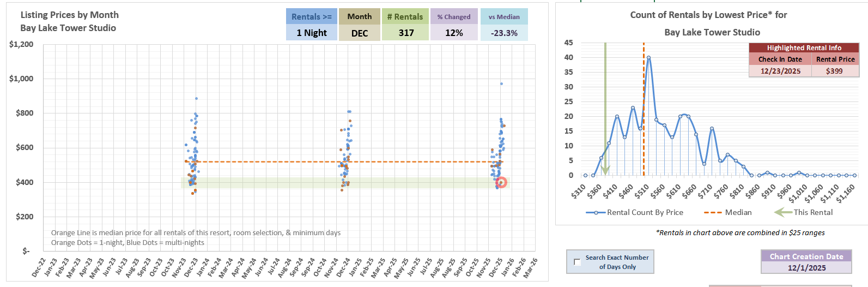Screen dimensions: 868x287
Task: Click the 12/23/2025 check-in date cell
Action: pos(780,71)
